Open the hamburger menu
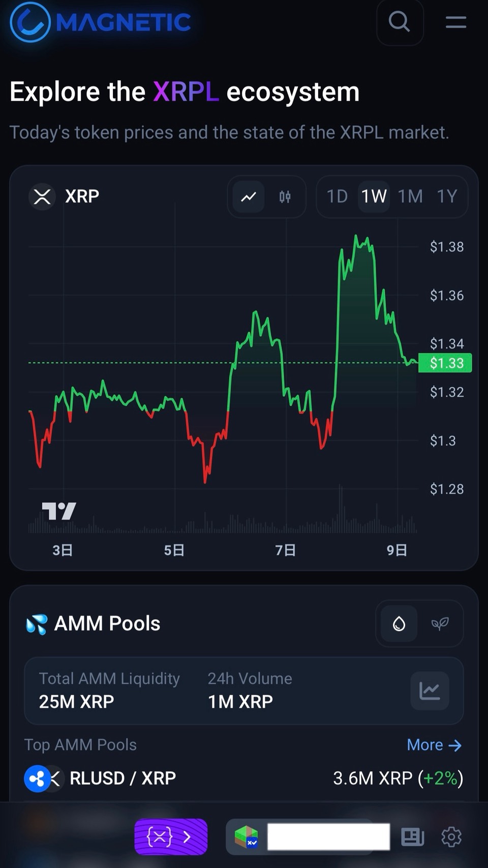Image resolution: width=488 pixels, height=868 pixels. (x=455, y=22)
